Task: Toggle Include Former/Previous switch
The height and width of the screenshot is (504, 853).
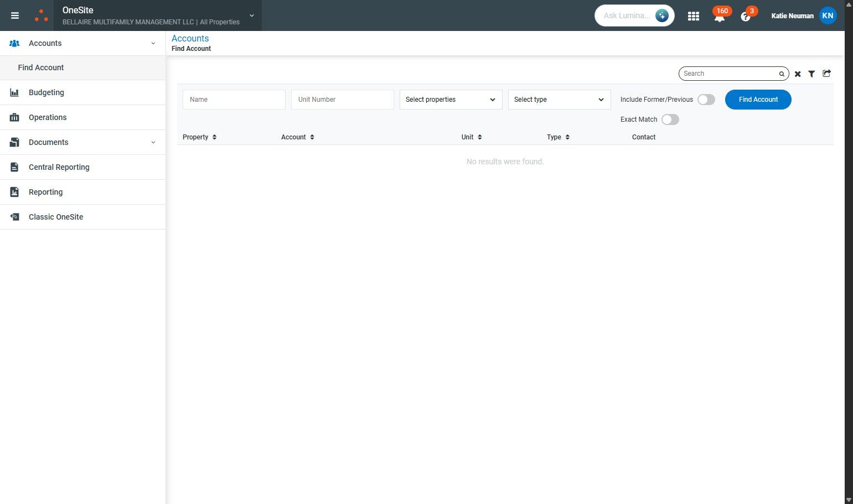Action: [706, 100]
